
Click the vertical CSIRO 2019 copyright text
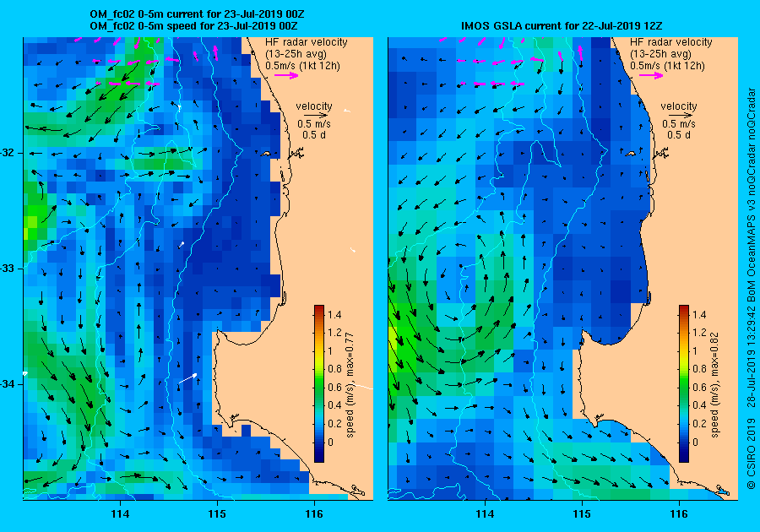751,288
